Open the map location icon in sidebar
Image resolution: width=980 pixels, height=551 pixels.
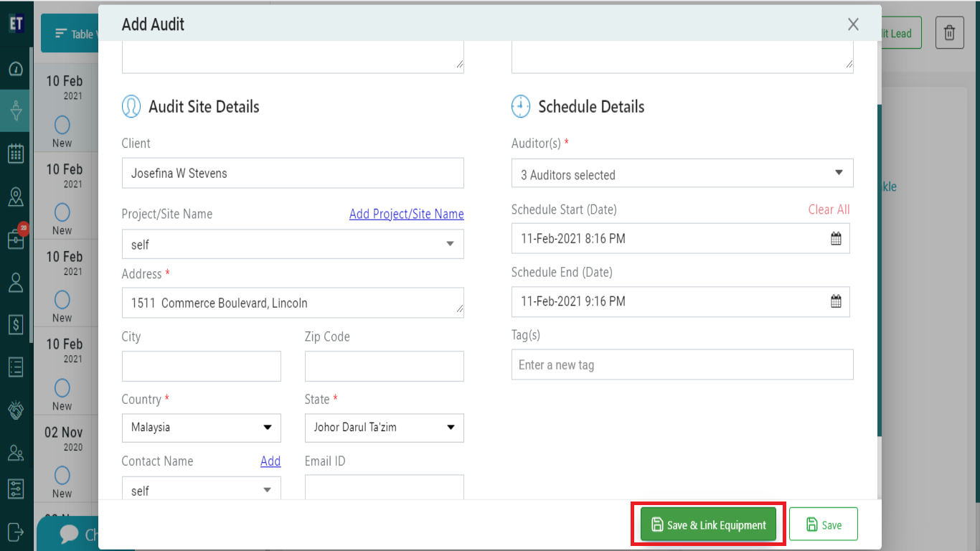16,196
